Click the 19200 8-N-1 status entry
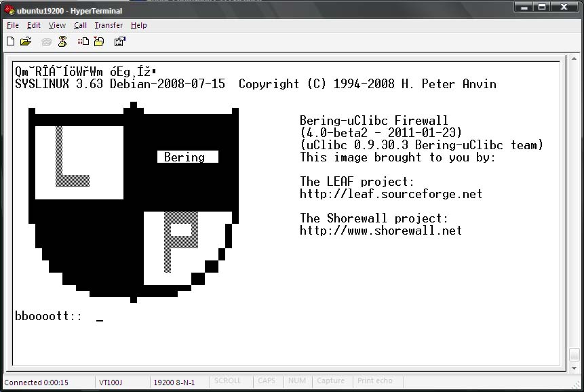Viewport: 584px width, 392px height. (x=174, y=383)
